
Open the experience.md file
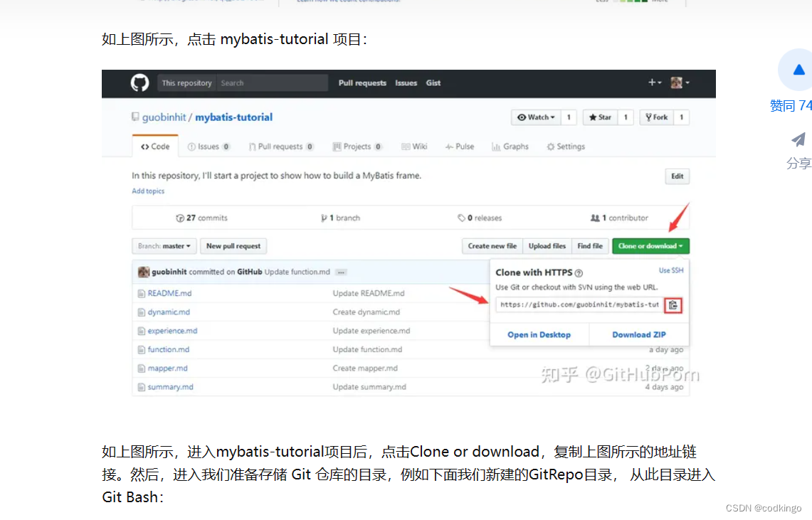(x=172, y=331)
